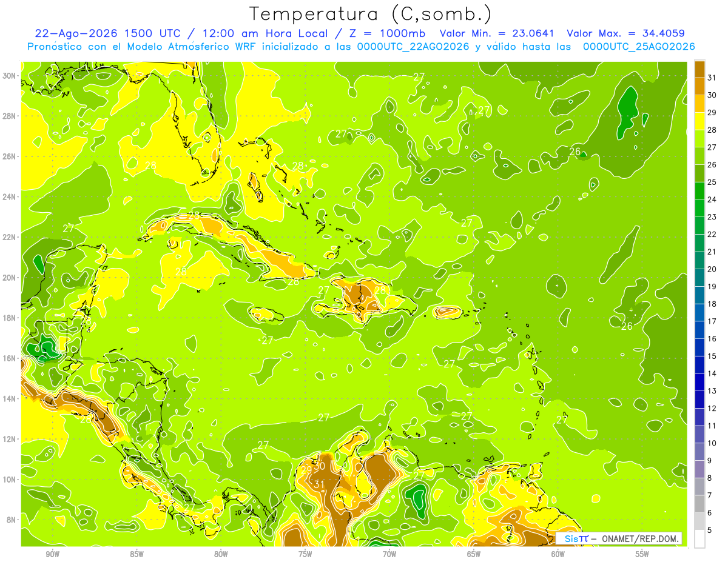Click the colorbar scale label '14'
This screenshot has height=562, width=728.
point(712,373)
